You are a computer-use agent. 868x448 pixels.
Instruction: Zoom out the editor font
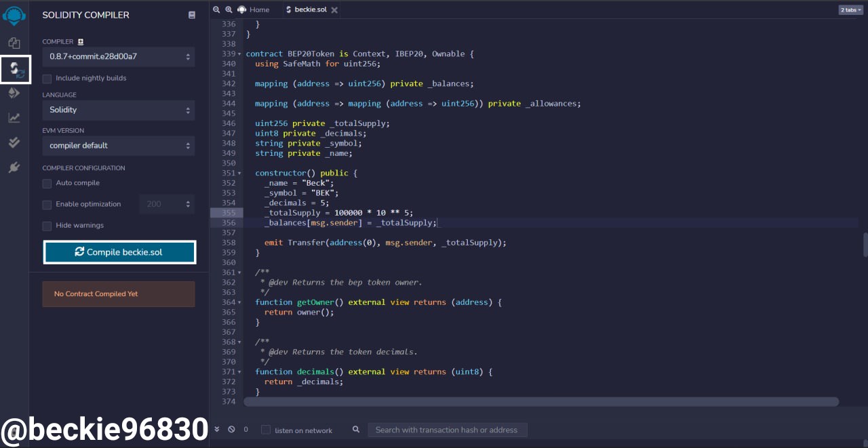click(x=216, y=9)
